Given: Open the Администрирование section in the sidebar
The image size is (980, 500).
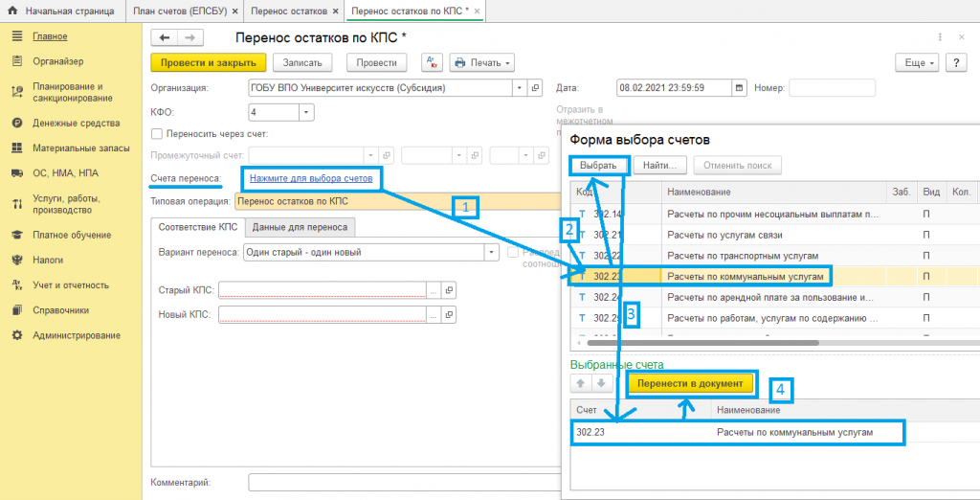Looking at the screenshot, I should click(77, 335).
